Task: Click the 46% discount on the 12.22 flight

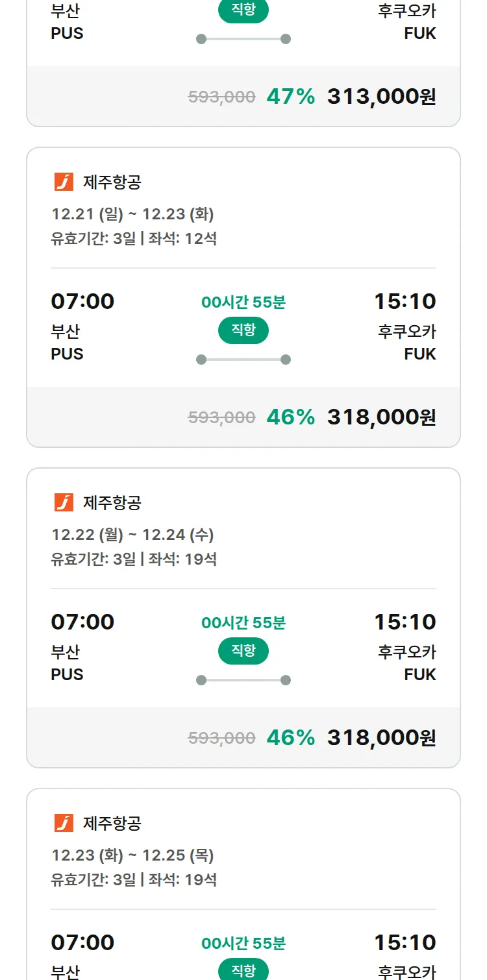Action: [x=290, y=737]
